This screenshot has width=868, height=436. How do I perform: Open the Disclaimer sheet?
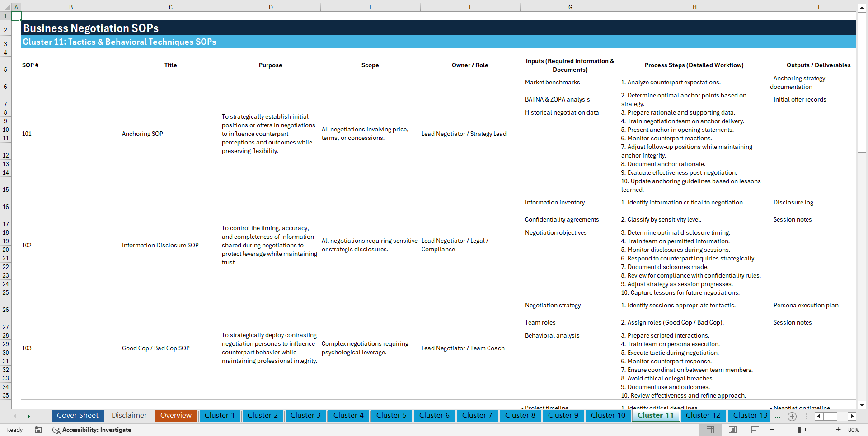129,416
